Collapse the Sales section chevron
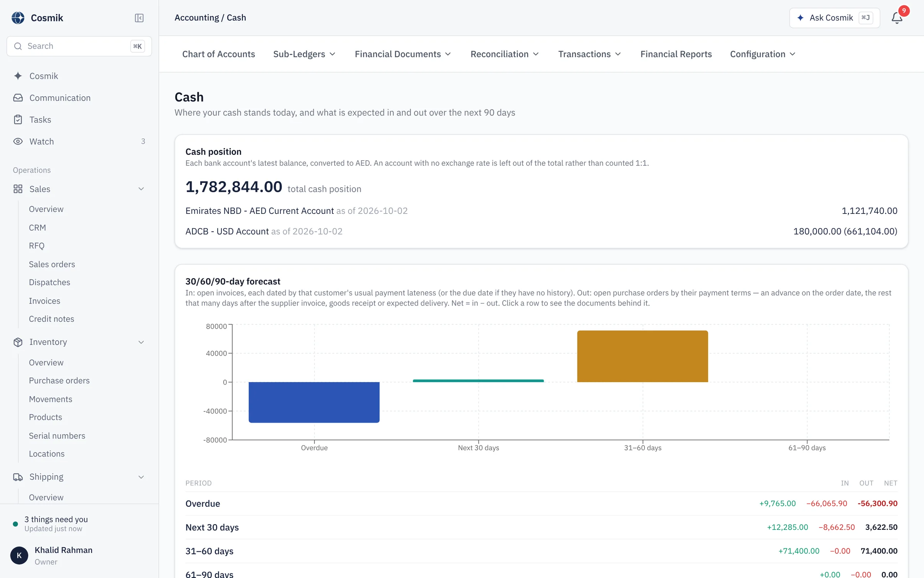The width and height of the screenshot is (924, 578). [x=141, y=189]
